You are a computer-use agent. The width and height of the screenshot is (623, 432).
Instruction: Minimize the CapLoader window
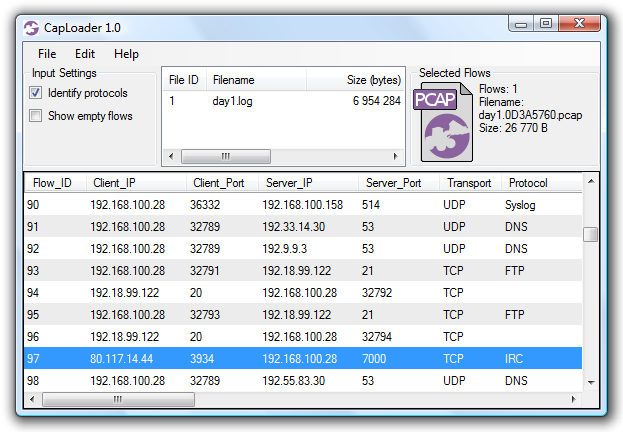(521, 24)
